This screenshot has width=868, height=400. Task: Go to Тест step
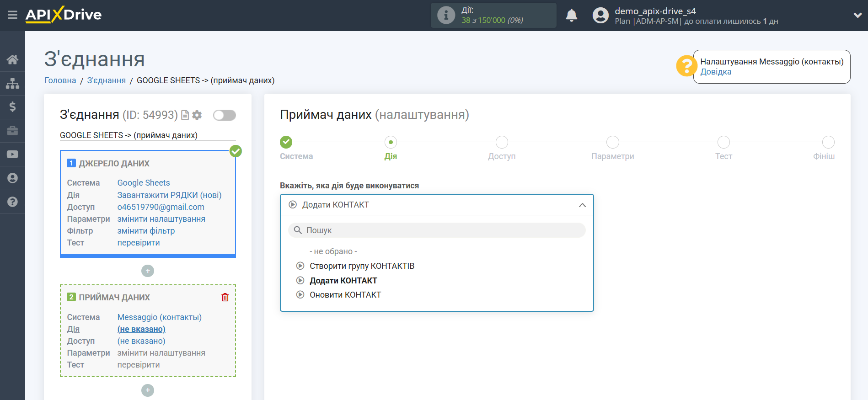tap(723, 142)
